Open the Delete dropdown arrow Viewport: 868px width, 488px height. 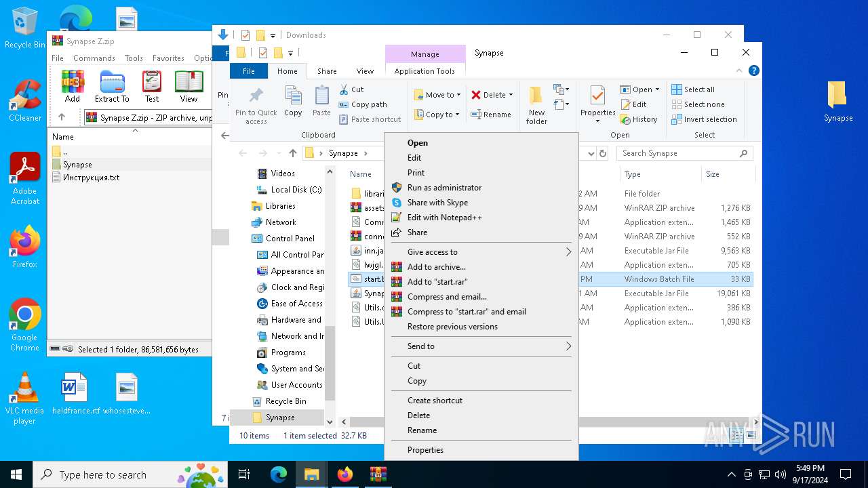tap(511, 95)
